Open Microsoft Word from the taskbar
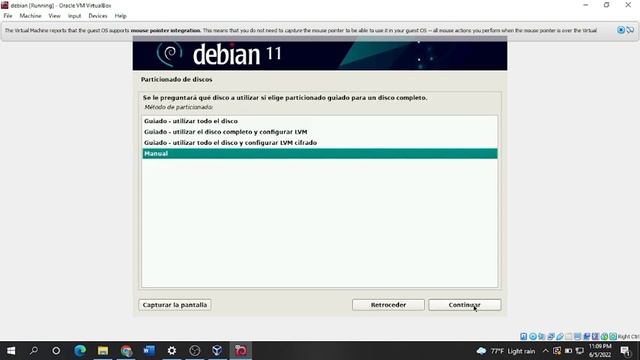Image resolution: width=640 pixels, height=360 pixels. point(149,351)
